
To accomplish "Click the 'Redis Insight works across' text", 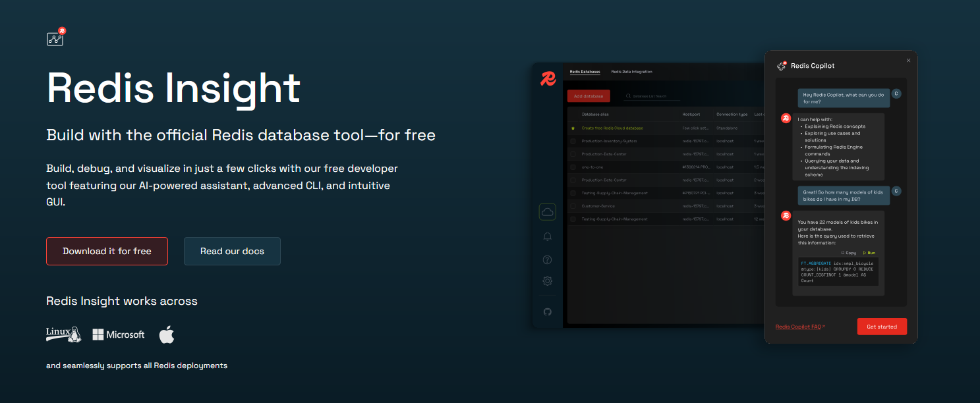I will click(x=122, y=301).
